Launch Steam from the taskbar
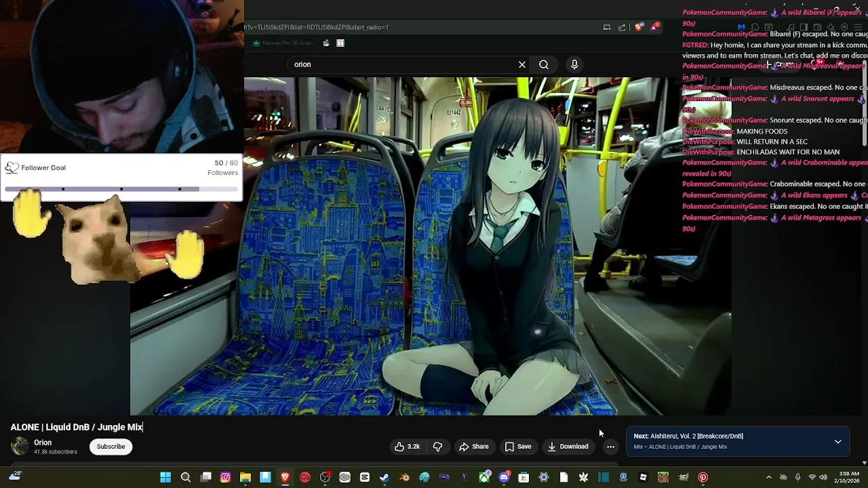The image size is (868, 488). click(384, 477)
